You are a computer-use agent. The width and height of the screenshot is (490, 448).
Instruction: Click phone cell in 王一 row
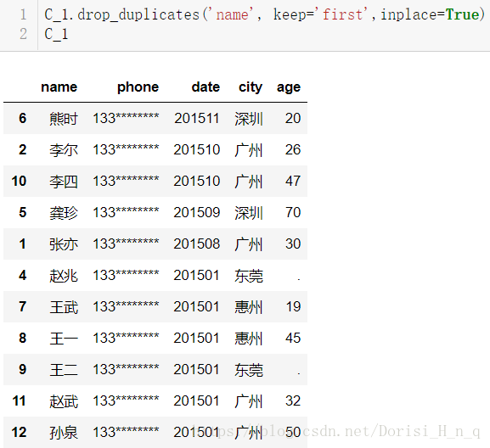126,338
